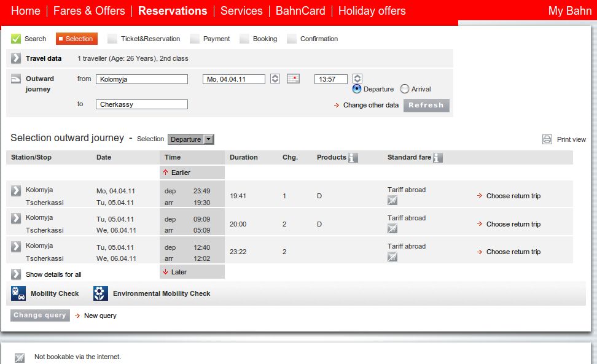Click the Earlier connections link

click(181, 172)
